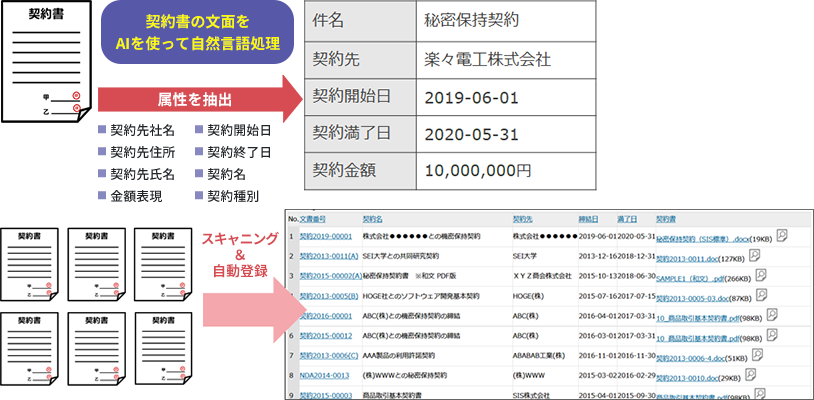Open preview icon in 契約2016-00001 row
814x400 pixels.
point(772,314)
